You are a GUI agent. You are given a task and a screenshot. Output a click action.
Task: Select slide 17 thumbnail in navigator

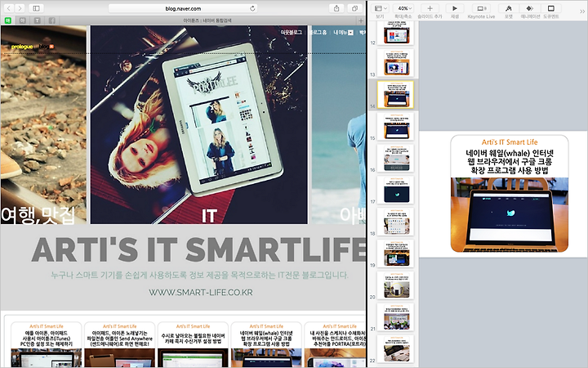click(396, 190)
